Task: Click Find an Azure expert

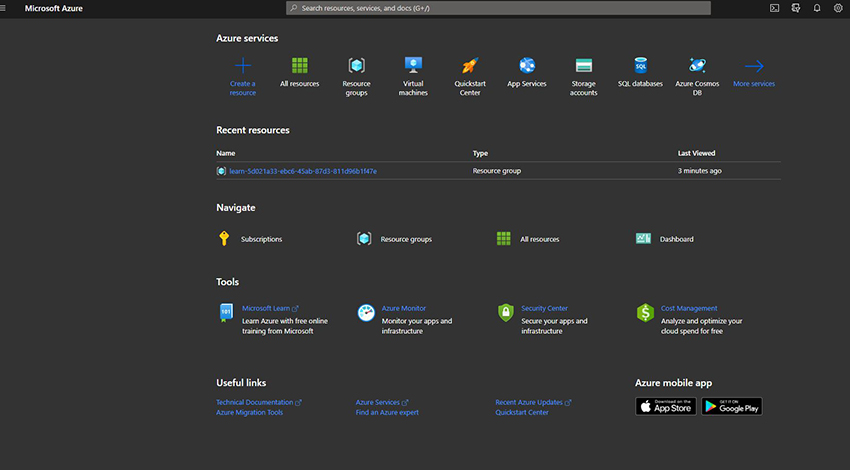Action: point(387,413)
